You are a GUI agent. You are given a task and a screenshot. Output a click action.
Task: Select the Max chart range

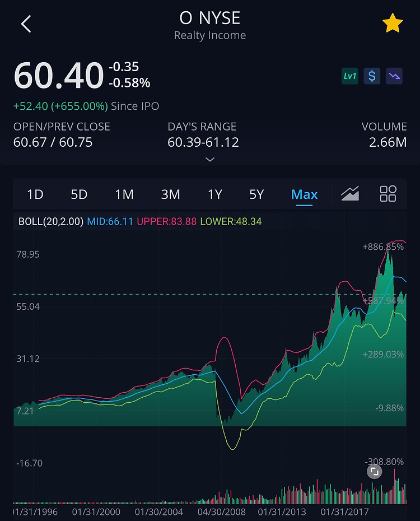pyautogui.click(x=304, y=194)
